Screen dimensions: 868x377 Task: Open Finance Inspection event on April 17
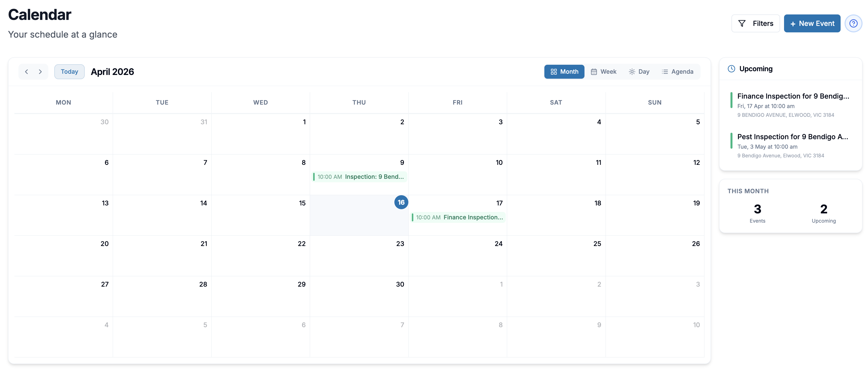click(x=458, y=217)
